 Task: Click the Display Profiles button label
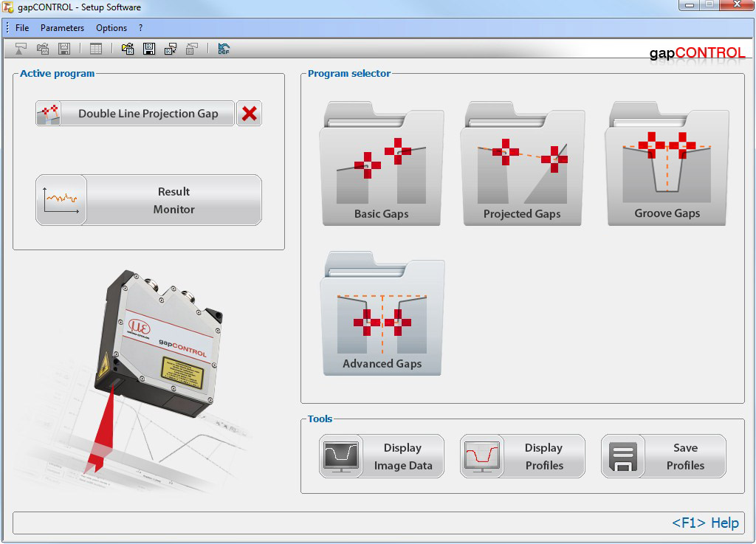pyautogui.click(x=544, y=456)
